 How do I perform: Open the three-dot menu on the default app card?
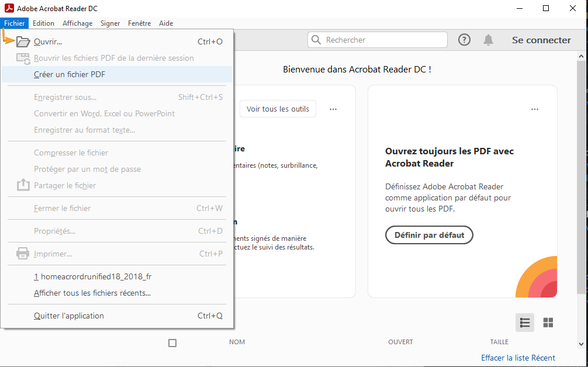[535, 109]
